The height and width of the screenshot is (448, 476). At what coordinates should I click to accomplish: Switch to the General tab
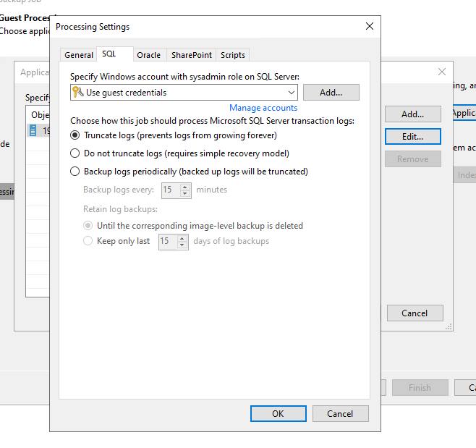coord(79,55)
